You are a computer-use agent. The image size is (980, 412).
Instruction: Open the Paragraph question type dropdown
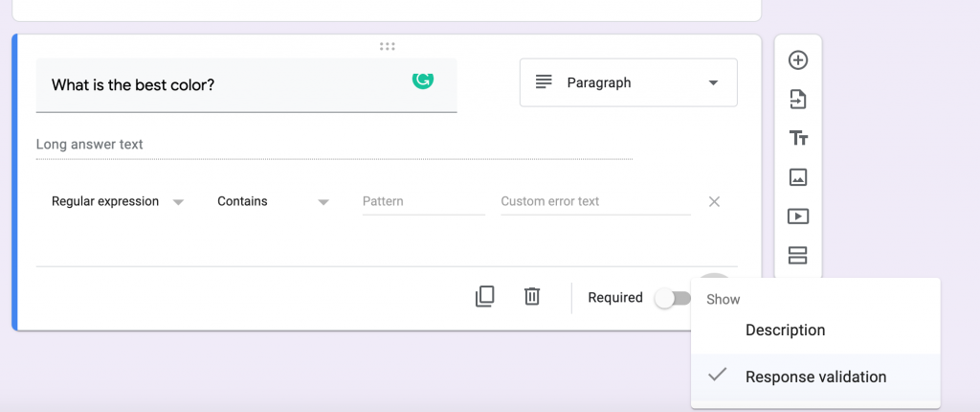(629, 82)
